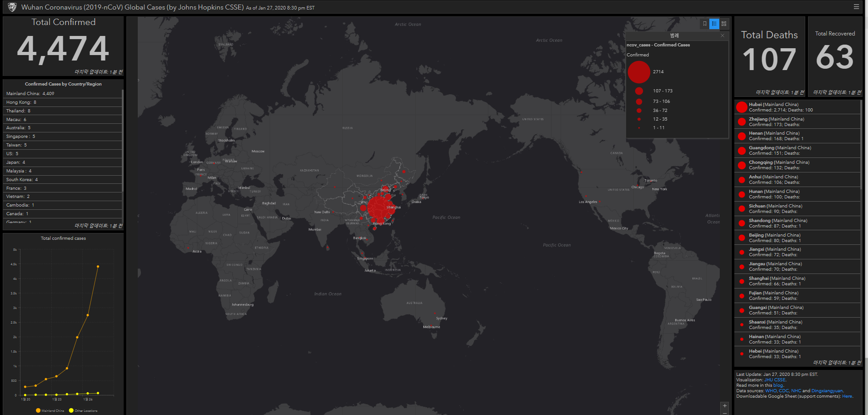Select the Hong Kong: 8 row

63,102
